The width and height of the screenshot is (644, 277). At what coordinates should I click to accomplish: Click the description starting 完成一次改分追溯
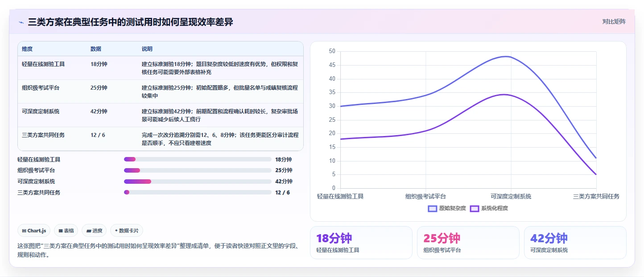click(x=220, y=139)
